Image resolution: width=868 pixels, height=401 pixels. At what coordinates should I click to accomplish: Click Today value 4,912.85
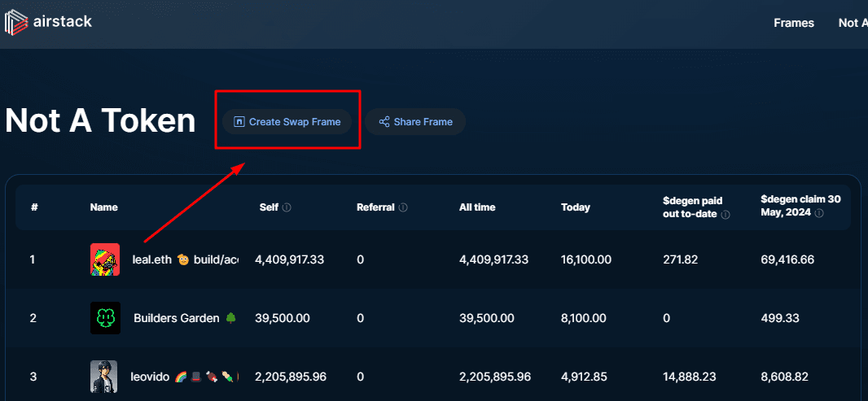click(584, 377)
